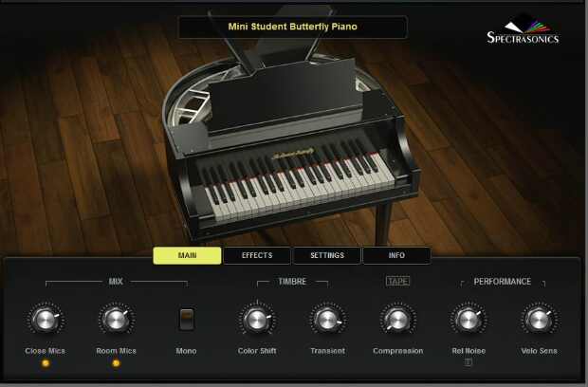The height and width of the screenshot is (387, 588).
Task: Click the Spectrasonics logo
Action: click(523, 30)
